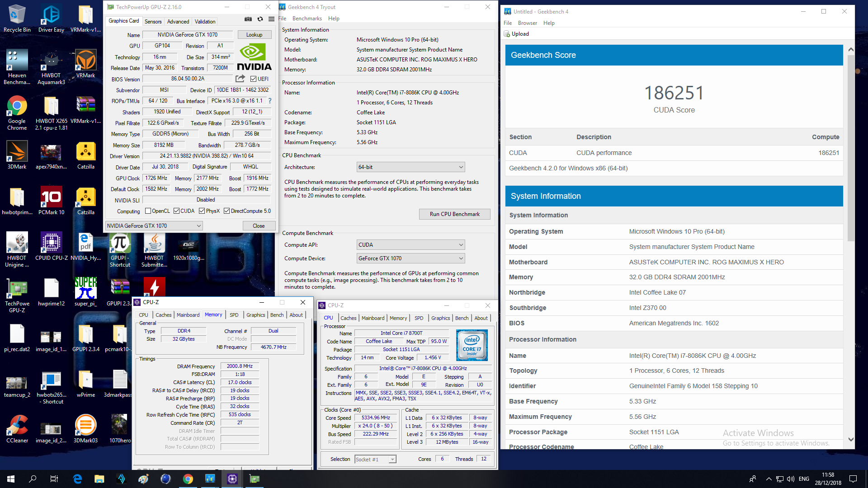Image resolution: width=868 pixels, height=488 pixels.
Task: Open the About tab in right CPU-Z window
Action: pos(481,318)
